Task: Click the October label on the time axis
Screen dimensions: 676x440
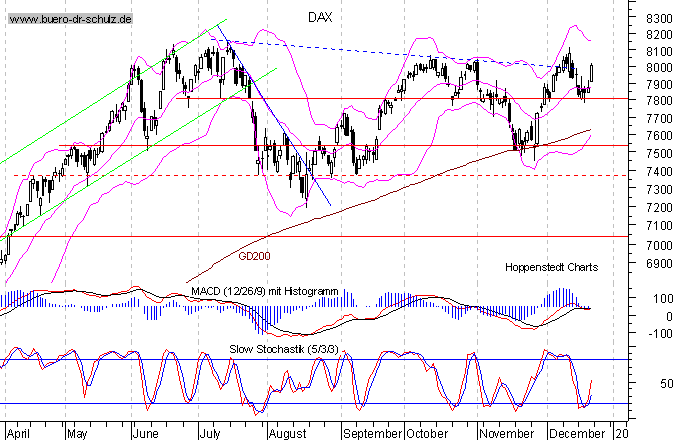Action: coord(427,433)
